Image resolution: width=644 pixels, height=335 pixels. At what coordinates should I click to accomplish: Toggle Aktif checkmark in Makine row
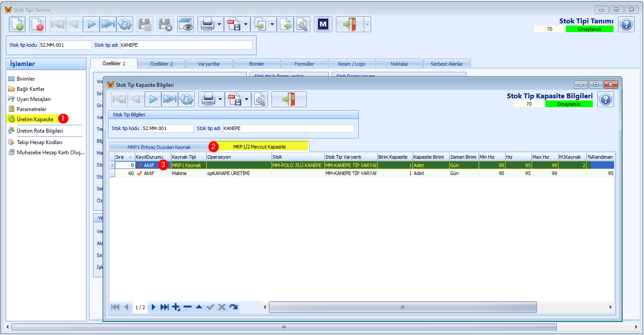pyautogui.click(x=140, y=173)
